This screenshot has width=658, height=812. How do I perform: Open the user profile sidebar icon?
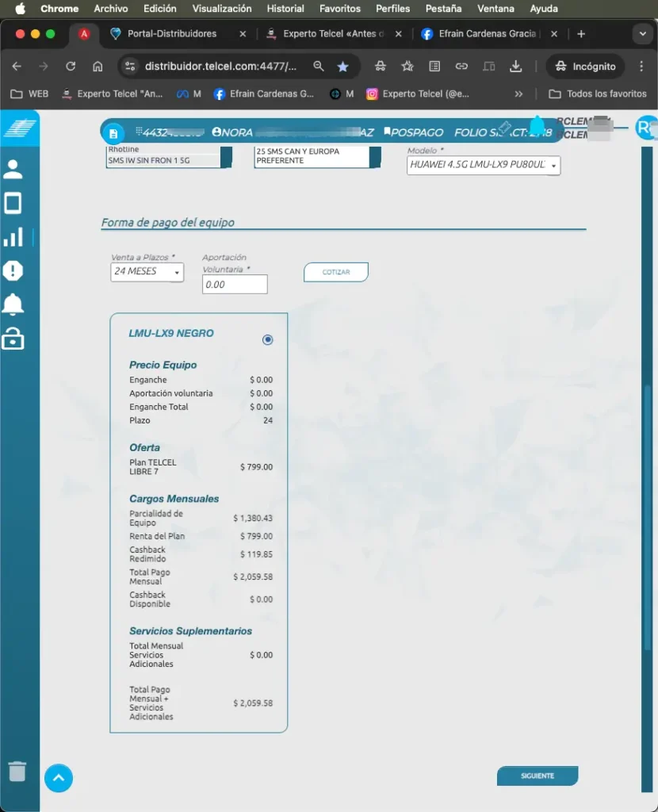(x=13, y=170)
